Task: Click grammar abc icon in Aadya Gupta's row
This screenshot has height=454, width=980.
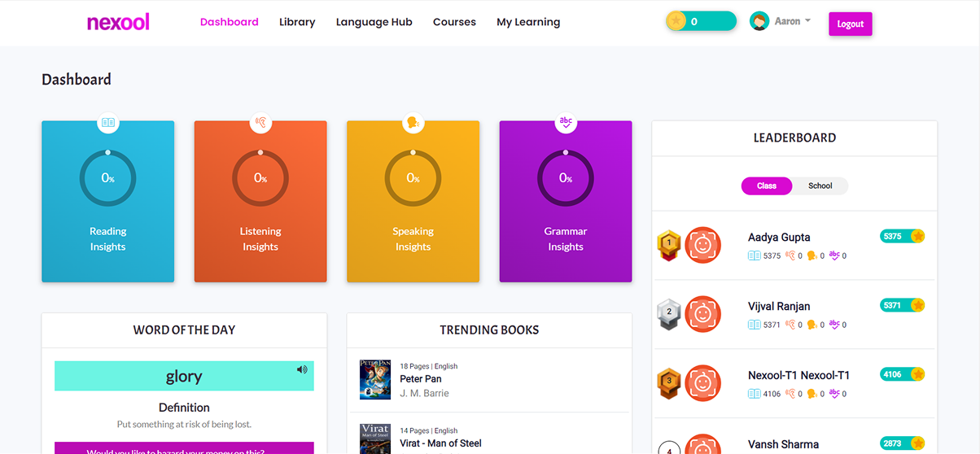Action: click(834, 255)
